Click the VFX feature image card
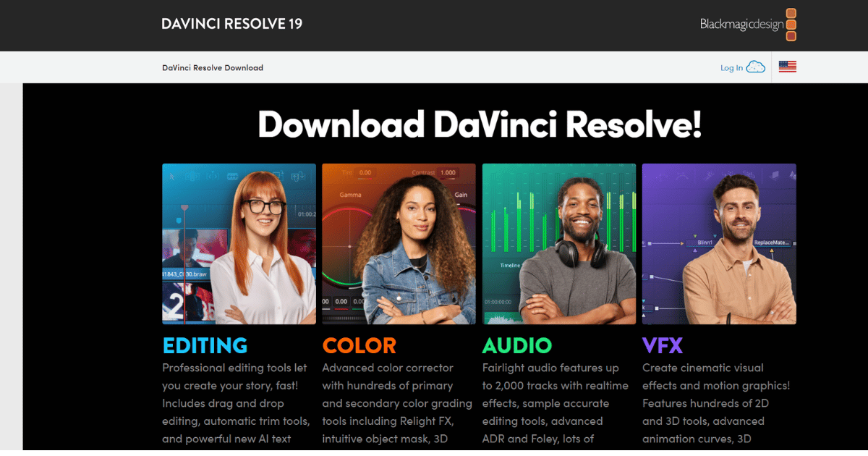 point(719,243)
